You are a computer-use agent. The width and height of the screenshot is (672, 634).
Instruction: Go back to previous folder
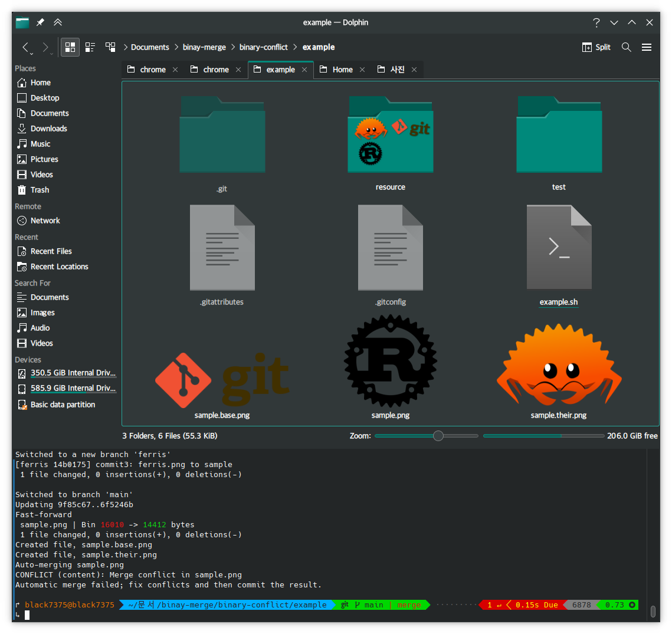coord(25,47)
